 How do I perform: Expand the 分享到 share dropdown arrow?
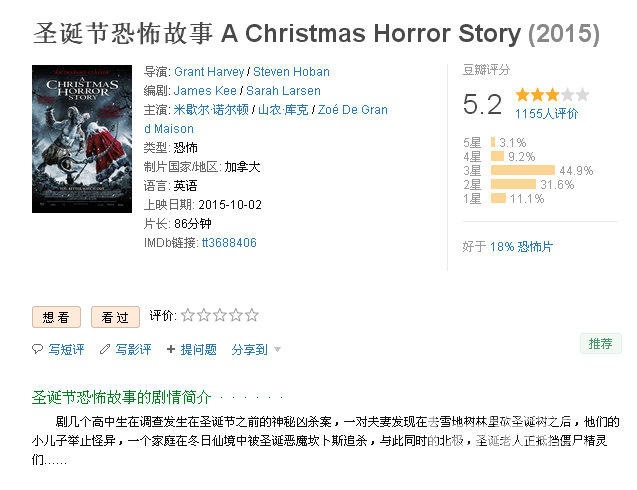click(x=277, y=349)
